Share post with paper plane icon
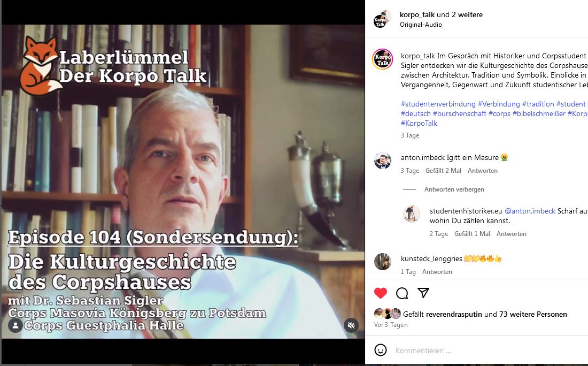588x366 pixels. 423,293
